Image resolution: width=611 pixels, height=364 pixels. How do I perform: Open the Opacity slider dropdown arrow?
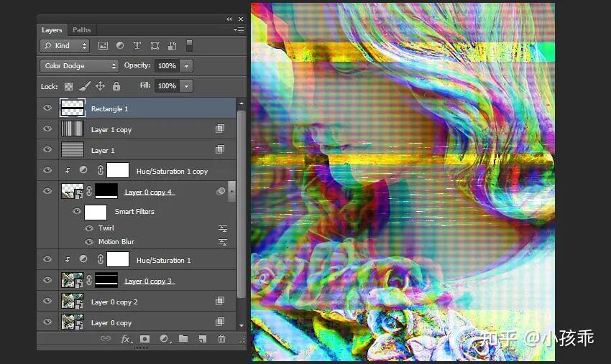pyautogui.click(x=186, y=66)
